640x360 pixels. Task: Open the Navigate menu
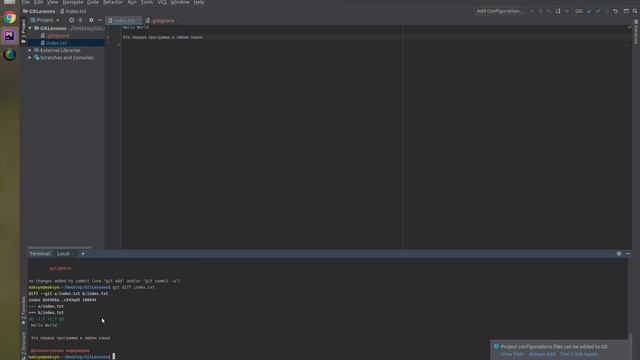pos(73,2)
